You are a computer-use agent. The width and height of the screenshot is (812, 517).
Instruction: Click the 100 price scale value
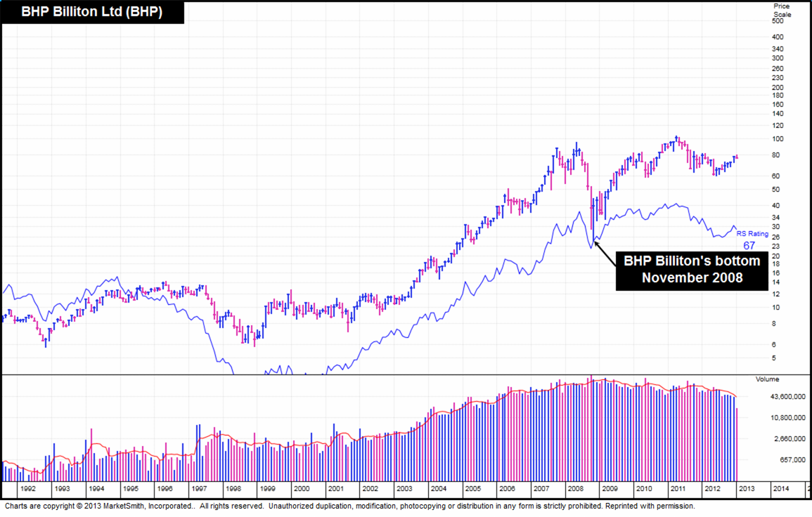778,139
